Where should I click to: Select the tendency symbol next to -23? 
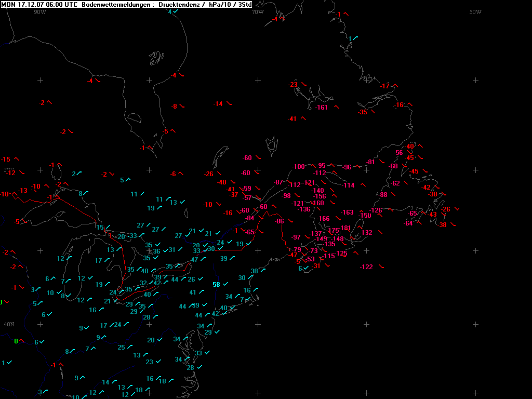tap(304, 85)
